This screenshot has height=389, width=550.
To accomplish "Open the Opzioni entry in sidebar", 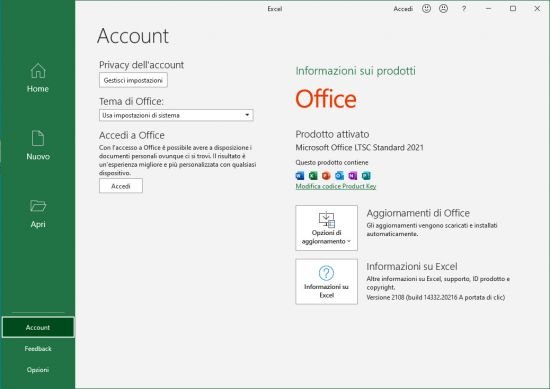I will point(38,370).
